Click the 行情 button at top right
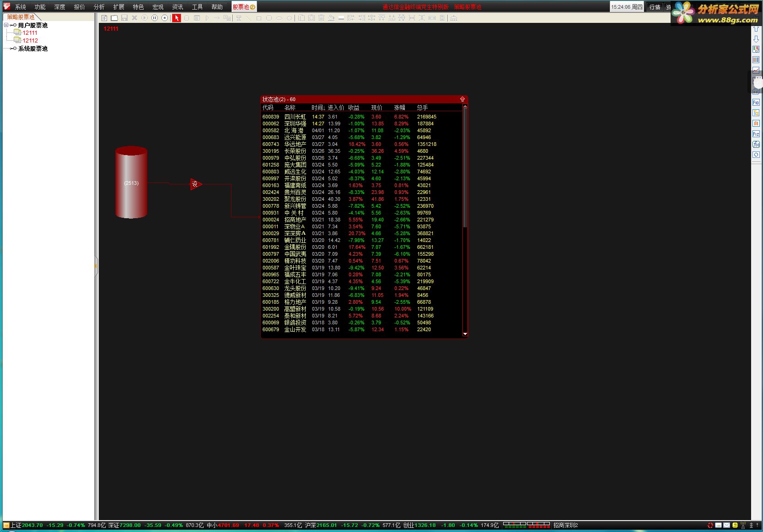The image size is (763, 532). pyautogui.click(x=655, y=7)
